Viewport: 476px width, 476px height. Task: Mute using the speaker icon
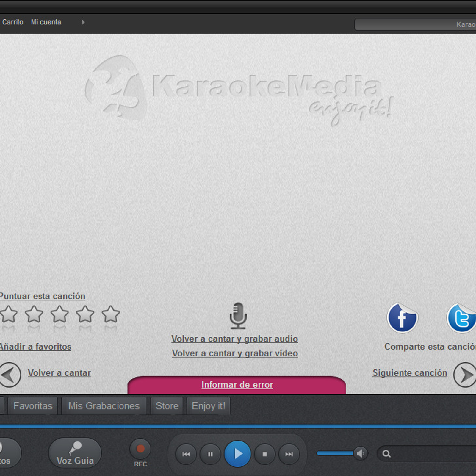coord(361,453)
